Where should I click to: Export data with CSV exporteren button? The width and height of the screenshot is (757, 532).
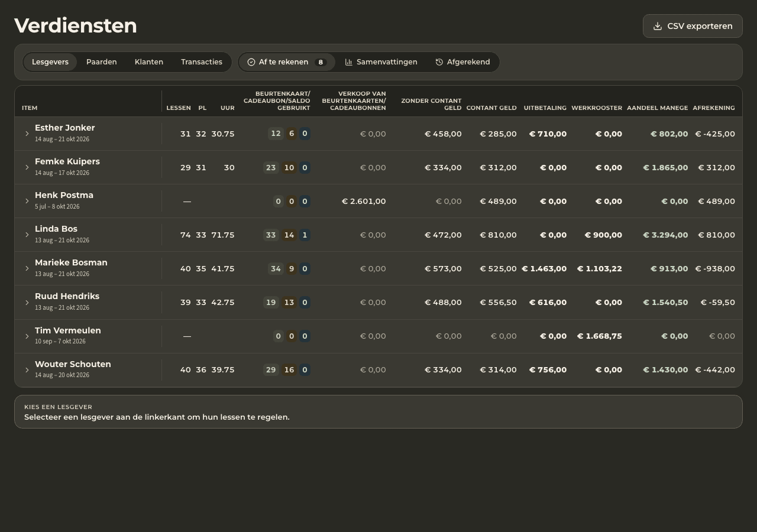(693, 26)
